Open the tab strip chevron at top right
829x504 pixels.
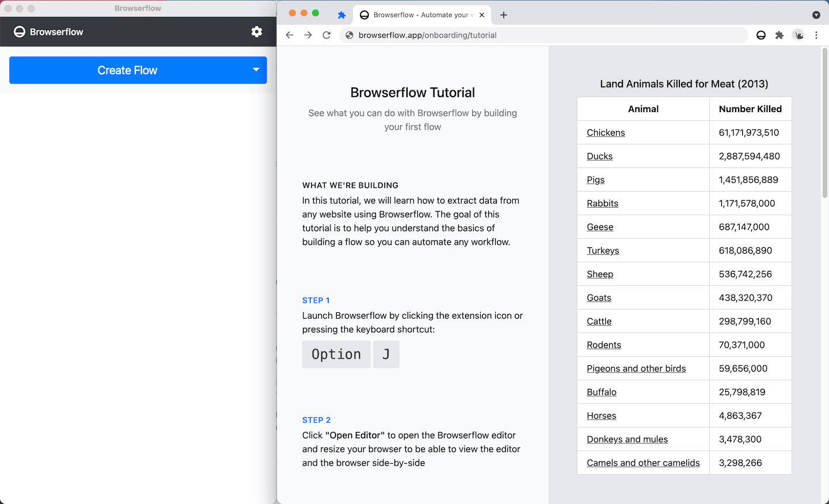[816, 14]
